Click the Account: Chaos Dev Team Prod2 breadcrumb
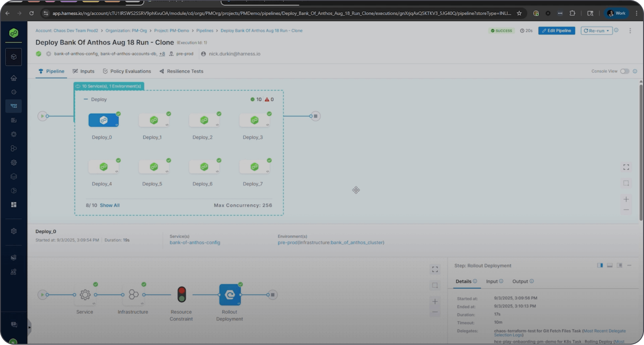 [x=67, y=31]
